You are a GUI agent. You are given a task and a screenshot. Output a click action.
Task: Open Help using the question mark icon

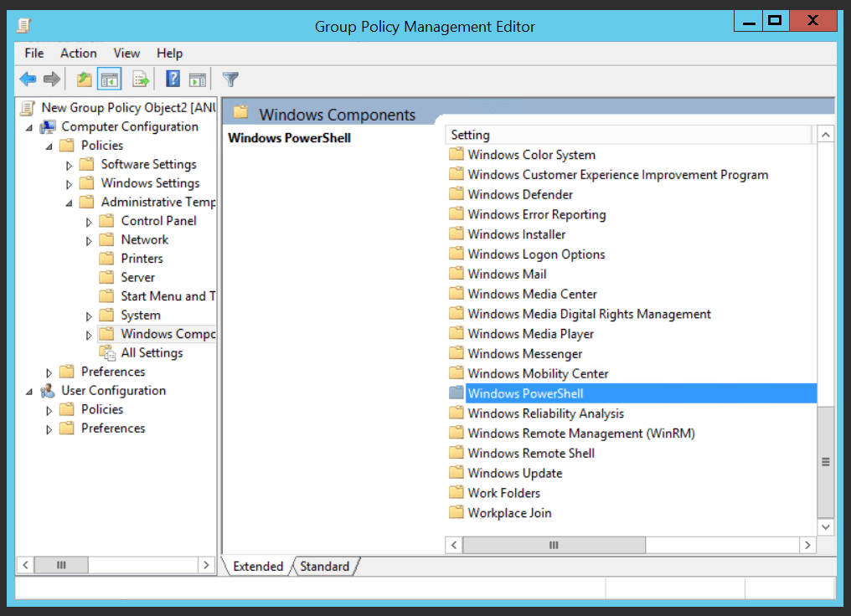[x=172, y=78]
